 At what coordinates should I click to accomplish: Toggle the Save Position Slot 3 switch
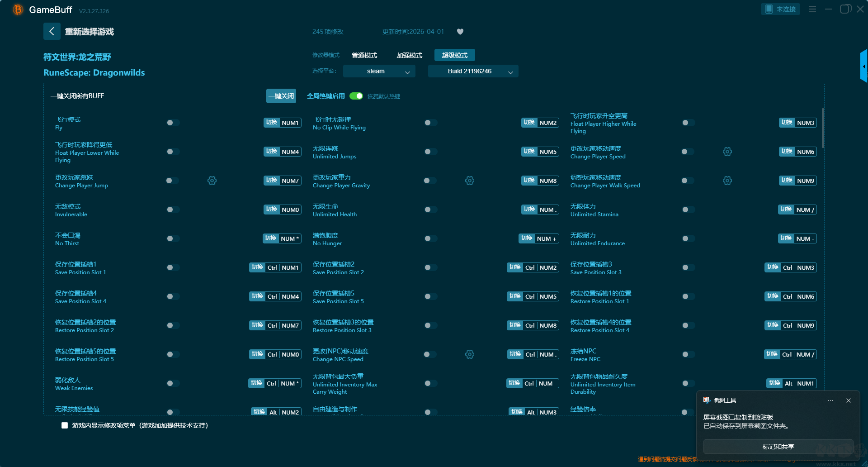pyautogui.click(x=688, y=267)
